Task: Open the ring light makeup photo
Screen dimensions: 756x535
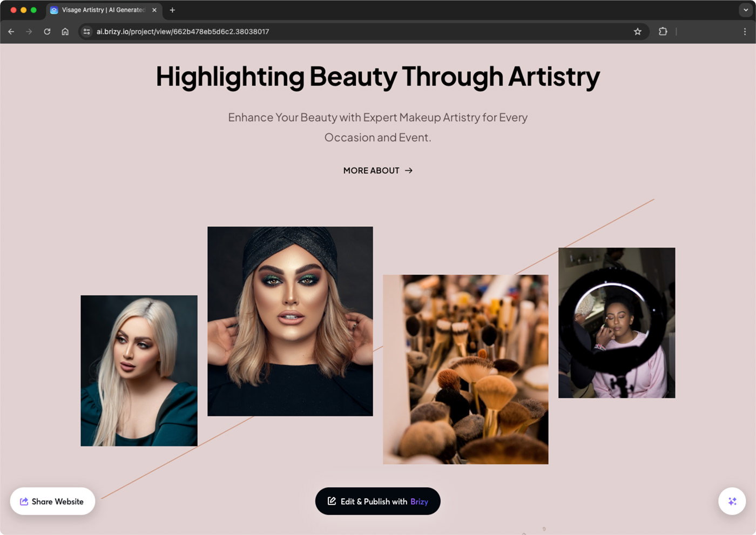Action: tap(617, 323)
